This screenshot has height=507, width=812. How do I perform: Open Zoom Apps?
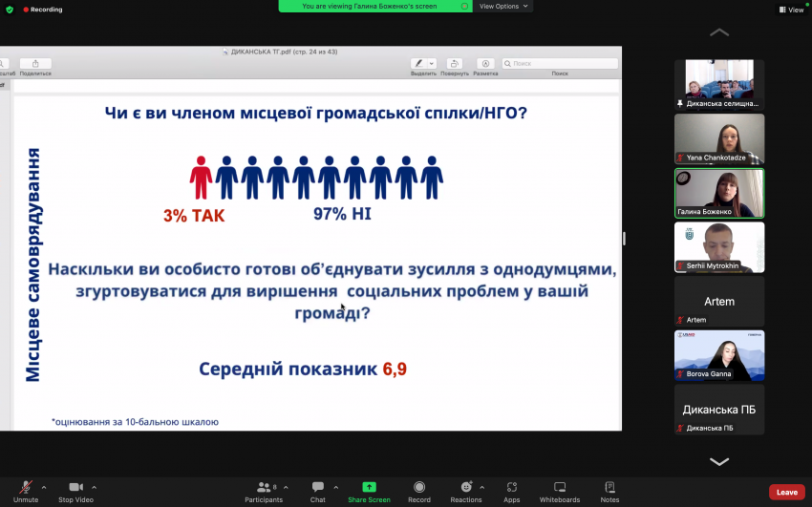point(512,492)
